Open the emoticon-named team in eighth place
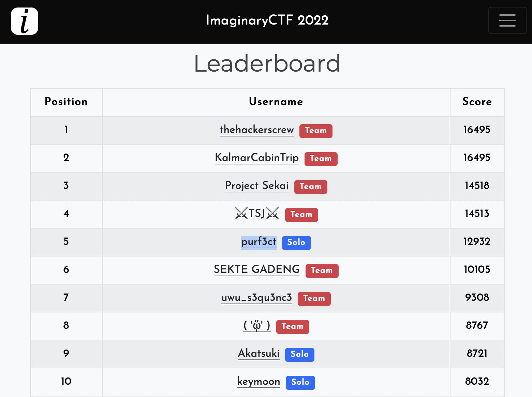 click(x=257, y=326)
